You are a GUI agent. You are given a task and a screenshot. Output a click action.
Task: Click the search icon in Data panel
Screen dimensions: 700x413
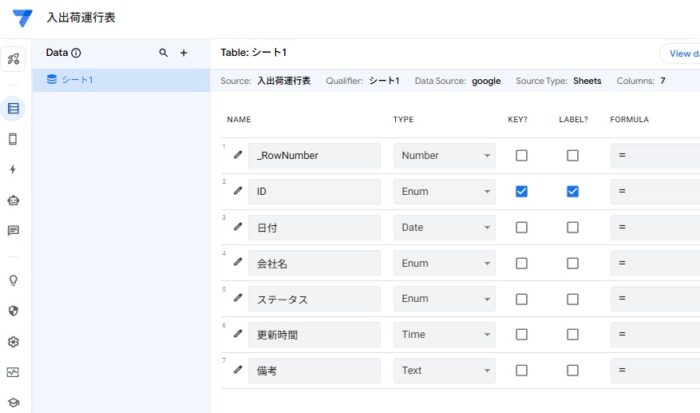pyautogui.click(x=163, y=53)
